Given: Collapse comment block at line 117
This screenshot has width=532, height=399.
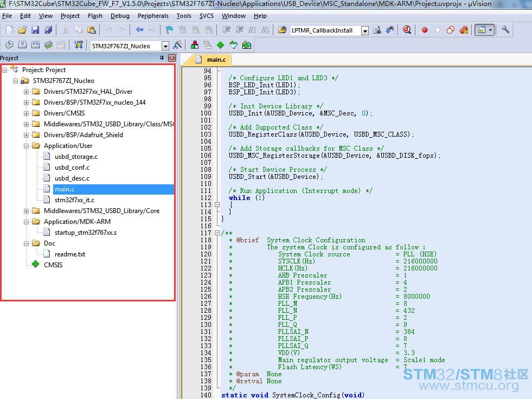Looking at the screenshot, I should [217, 233].
